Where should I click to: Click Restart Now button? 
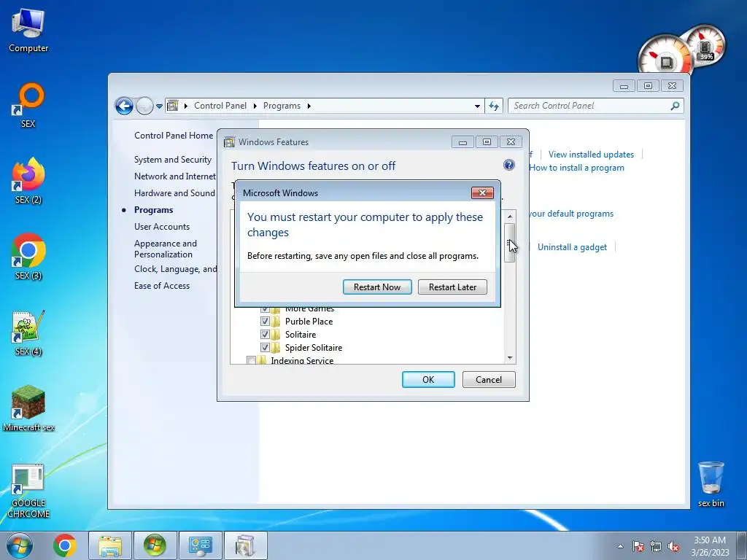coord(377,287)
